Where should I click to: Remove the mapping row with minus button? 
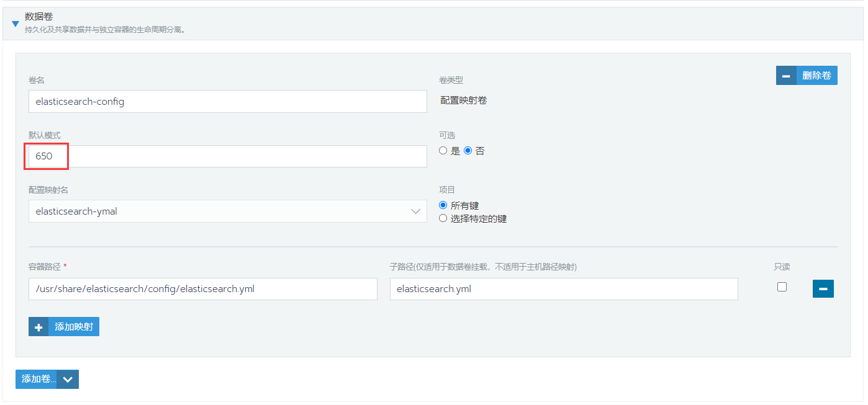point(823,289)
